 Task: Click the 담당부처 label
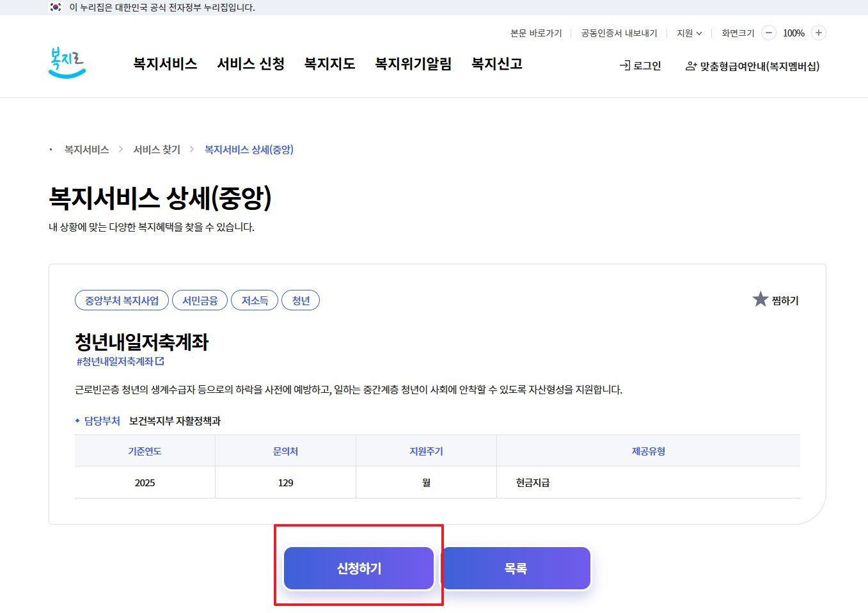click(x=102, y=421)
